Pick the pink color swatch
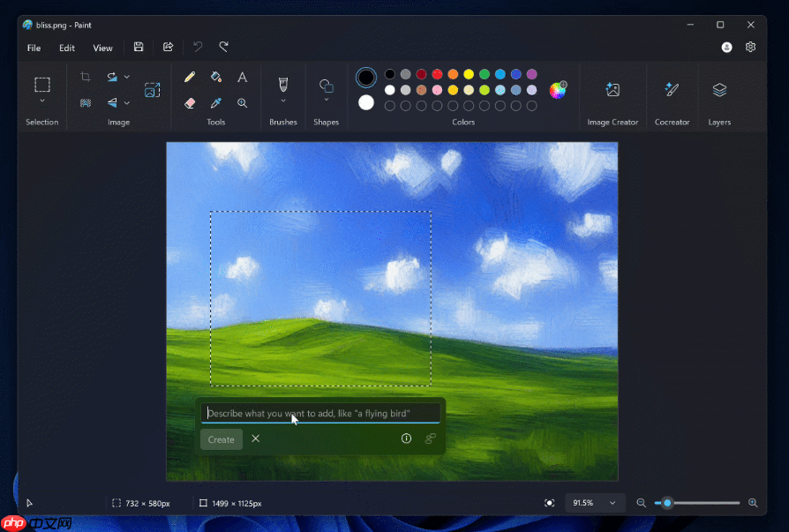 coord(437,90)
